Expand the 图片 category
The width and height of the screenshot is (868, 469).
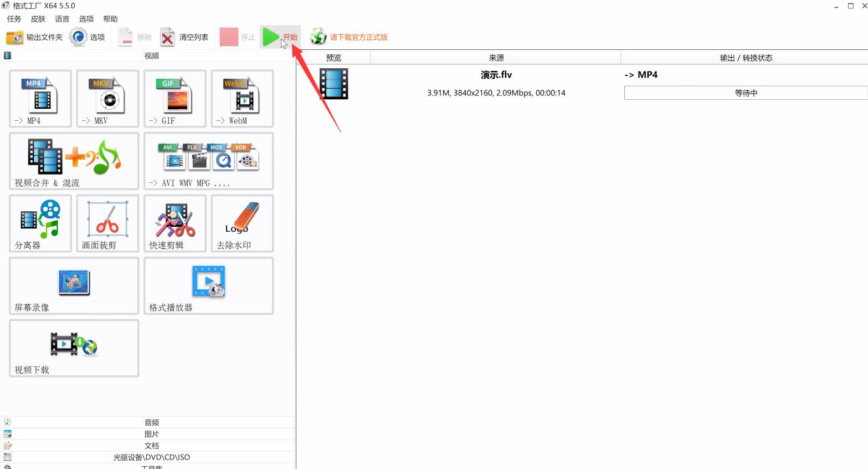147,434
